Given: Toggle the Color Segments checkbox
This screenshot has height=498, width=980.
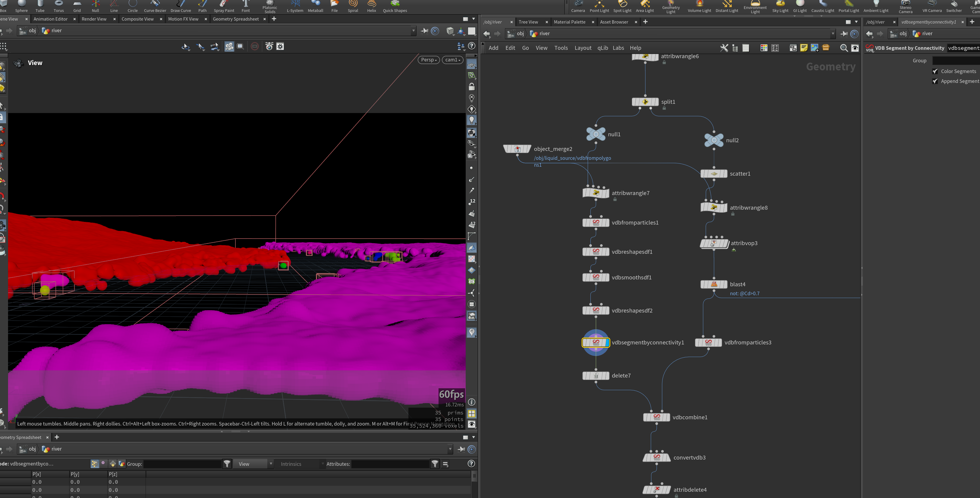Looking at the screenshot, I should pyautogui.click(x=935, y=72).
